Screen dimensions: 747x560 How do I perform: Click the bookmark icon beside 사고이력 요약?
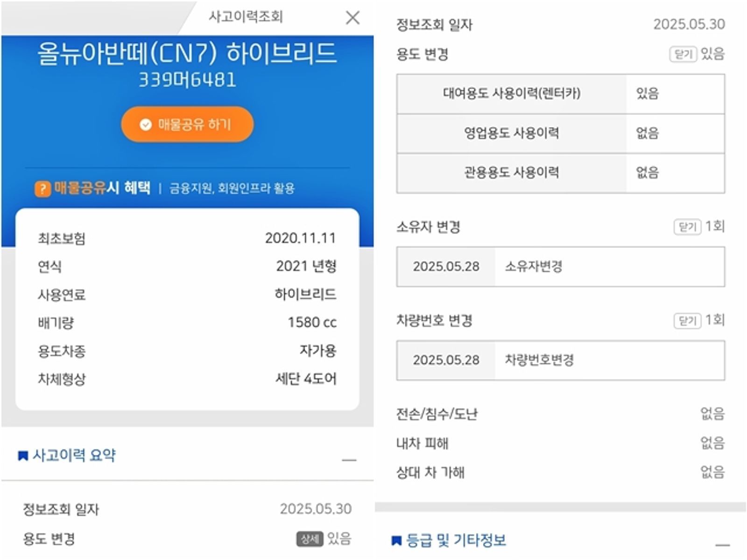pyautogui.click(x=22, y=455)
